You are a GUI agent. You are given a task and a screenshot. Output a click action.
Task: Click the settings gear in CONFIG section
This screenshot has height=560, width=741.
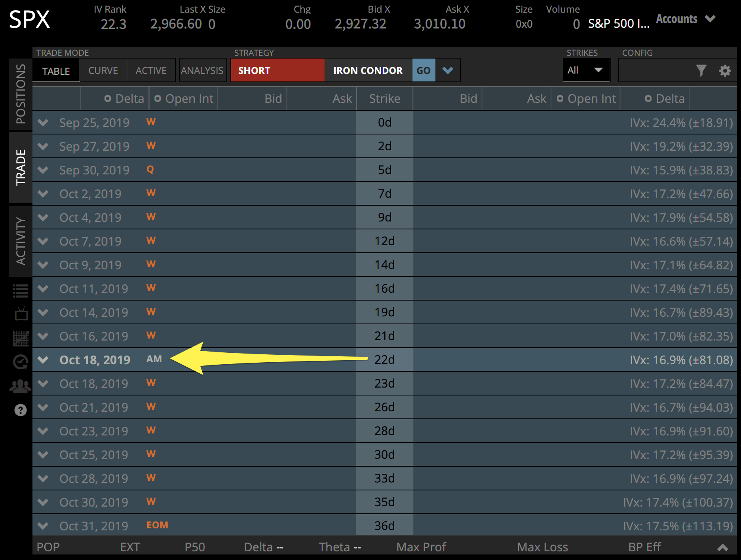725,70
